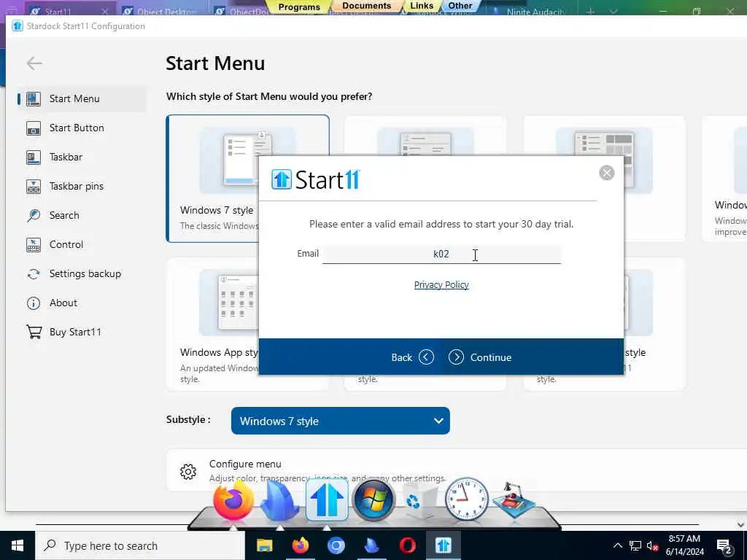Show hidden tray icons chevron

[x=617, y=545]
